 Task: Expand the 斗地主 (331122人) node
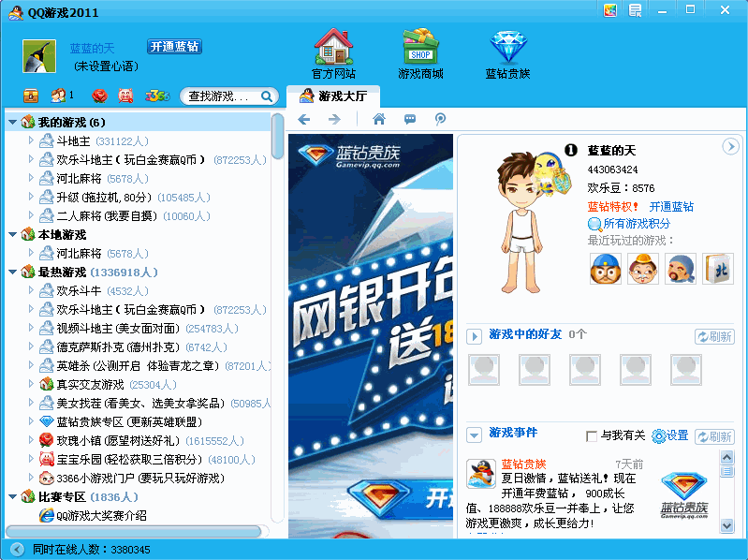tap(31, 140)
